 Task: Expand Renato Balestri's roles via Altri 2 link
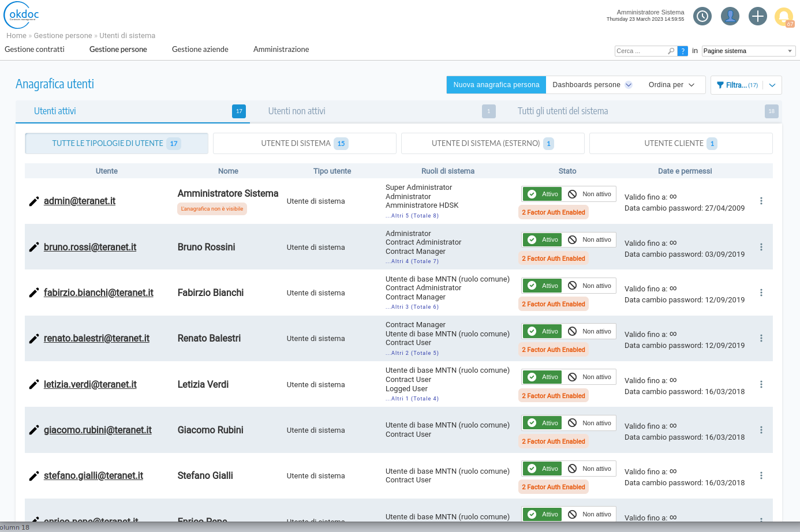pos(412,353)
